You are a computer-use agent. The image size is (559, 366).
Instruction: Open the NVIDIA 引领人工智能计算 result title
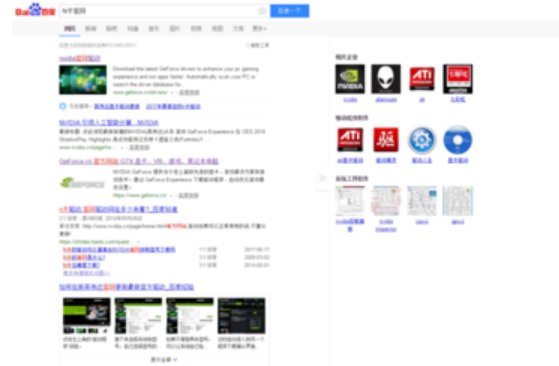pos(109,123)
